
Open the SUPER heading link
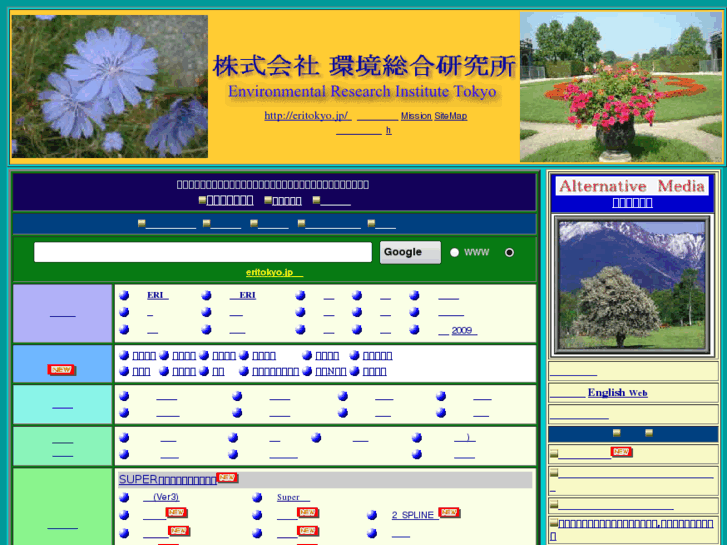(167, 479)
